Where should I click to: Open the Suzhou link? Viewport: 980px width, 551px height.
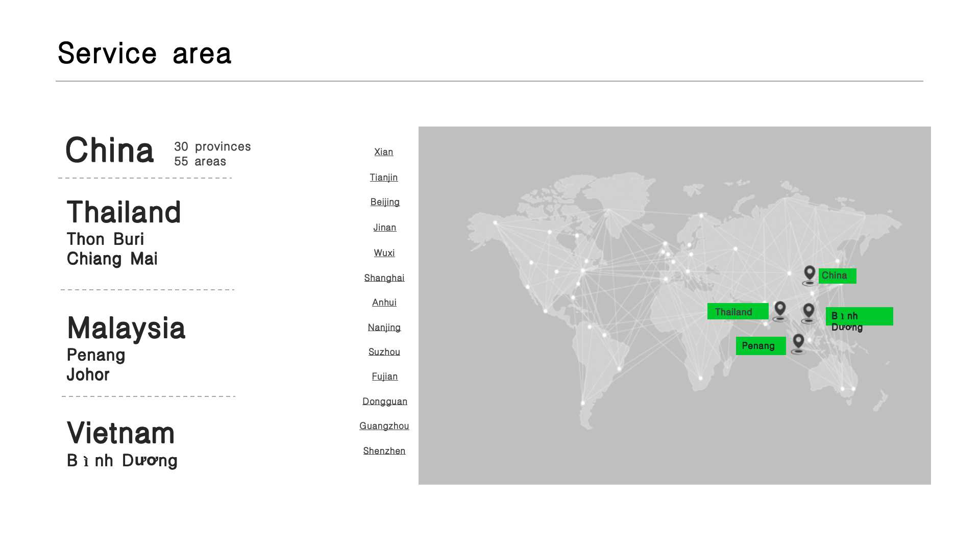click(384, 352)
